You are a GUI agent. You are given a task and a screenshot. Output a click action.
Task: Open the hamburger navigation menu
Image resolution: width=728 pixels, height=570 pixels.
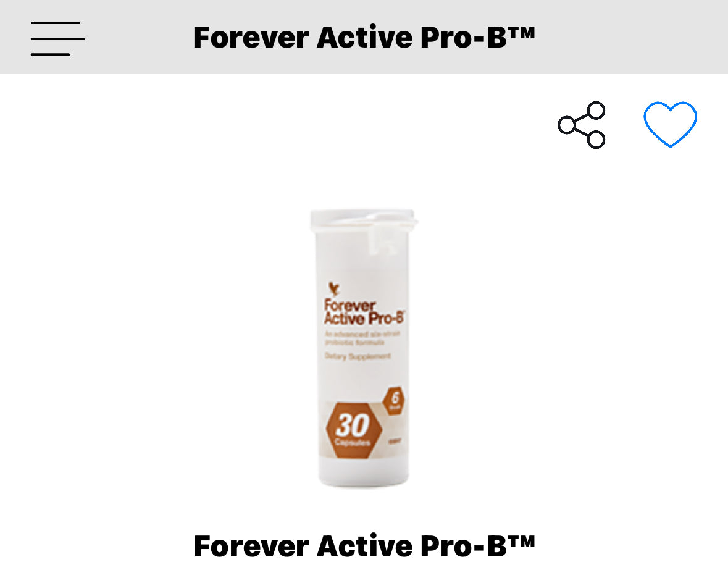(57, 38)
